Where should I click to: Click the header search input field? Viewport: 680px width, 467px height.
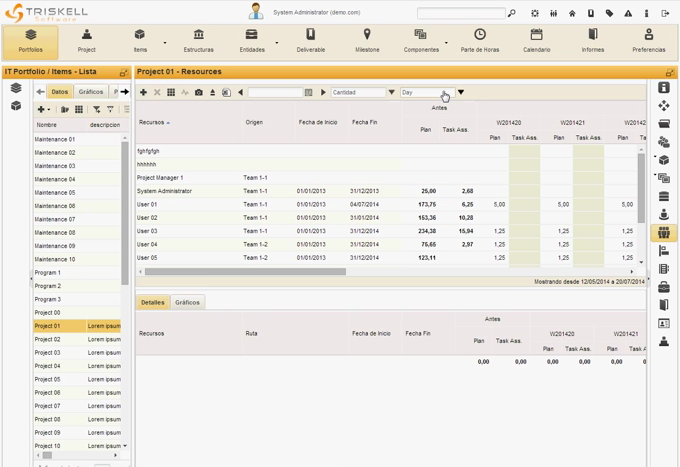click(461, 13)
